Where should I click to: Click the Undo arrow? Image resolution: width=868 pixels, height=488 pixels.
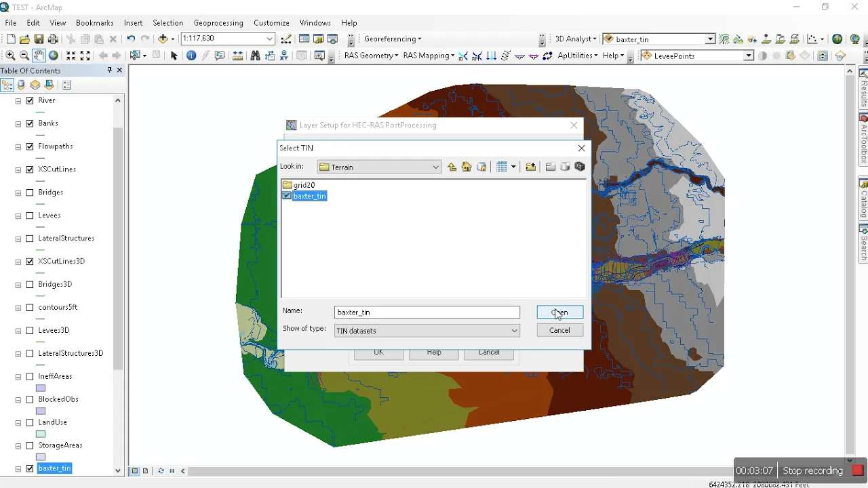point(130,39)
